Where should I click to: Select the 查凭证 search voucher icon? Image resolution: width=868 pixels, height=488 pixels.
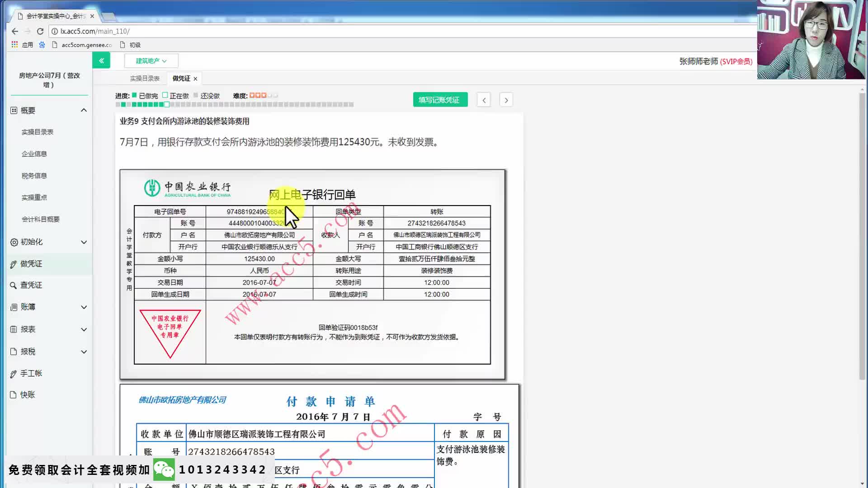coord(14,285)
